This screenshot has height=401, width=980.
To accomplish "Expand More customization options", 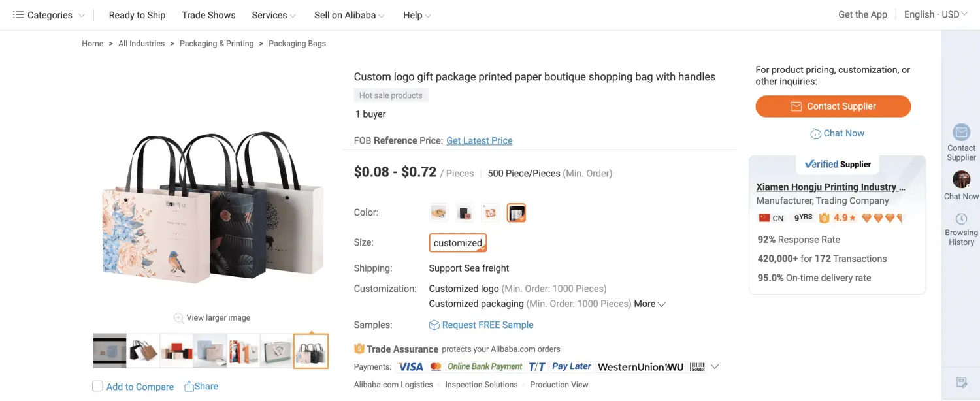I will pos(650,304).
